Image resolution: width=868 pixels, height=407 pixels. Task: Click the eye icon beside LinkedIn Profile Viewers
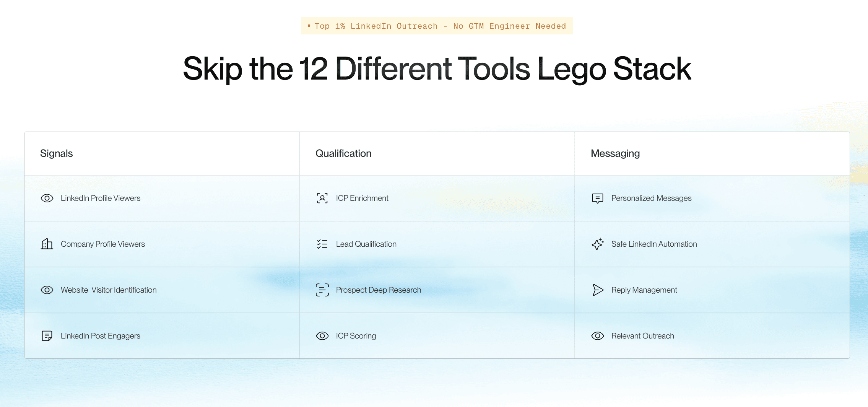tap(47, 198)
